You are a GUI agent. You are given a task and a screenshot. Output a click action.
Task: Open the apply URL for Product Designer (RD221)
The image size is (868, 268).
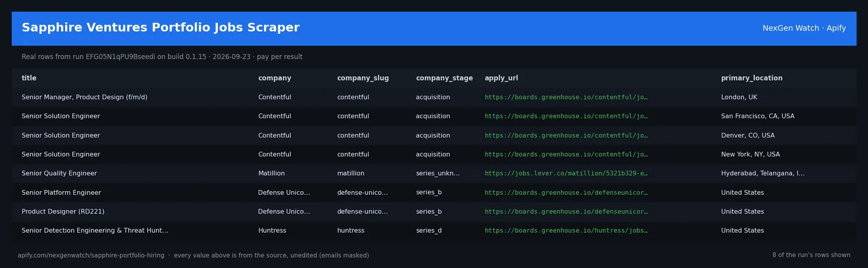click(566, 212)
